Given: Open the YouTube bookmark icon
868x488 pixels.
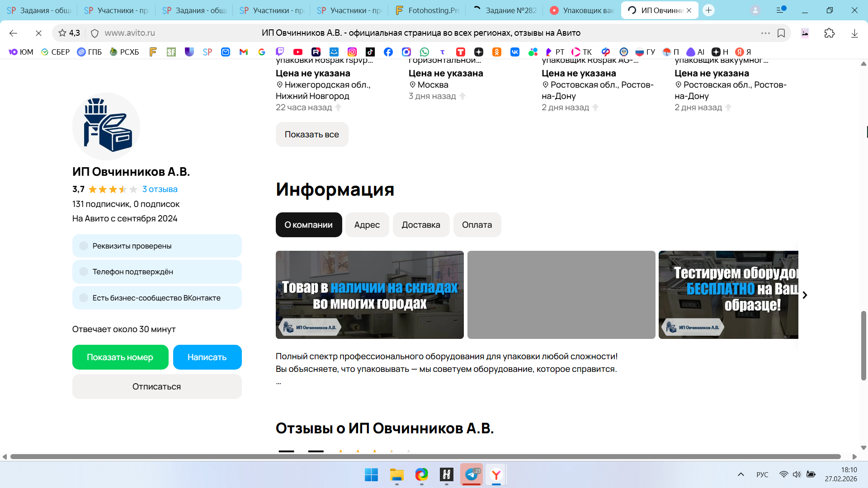Looking at the screenshot, I should (297, 52).
